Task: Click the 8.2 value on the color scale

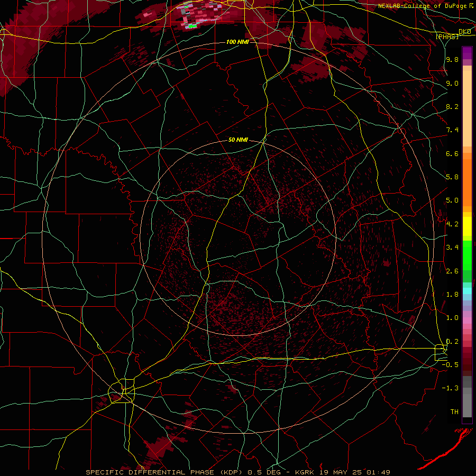Action: click(x=452, y=106)
